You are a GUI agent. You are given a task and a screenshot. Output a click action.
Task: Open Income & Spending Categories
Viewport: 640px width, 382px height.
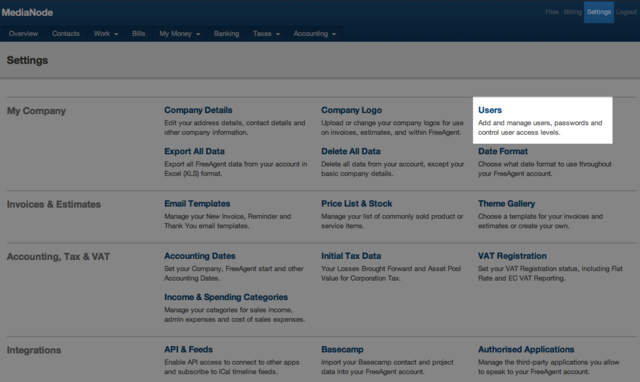[x=226, y=297]
